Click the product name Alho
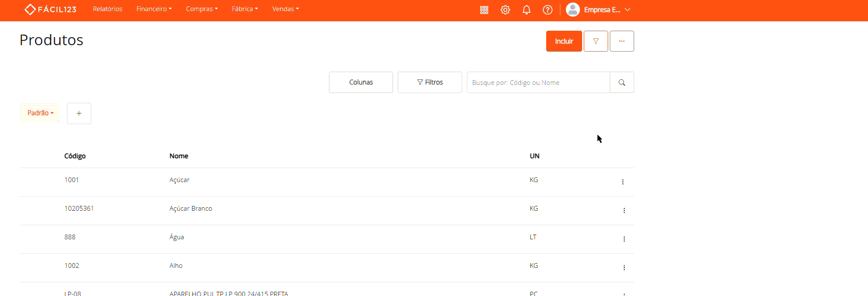This screenshot has height=296, width=868. click(176, 266)
